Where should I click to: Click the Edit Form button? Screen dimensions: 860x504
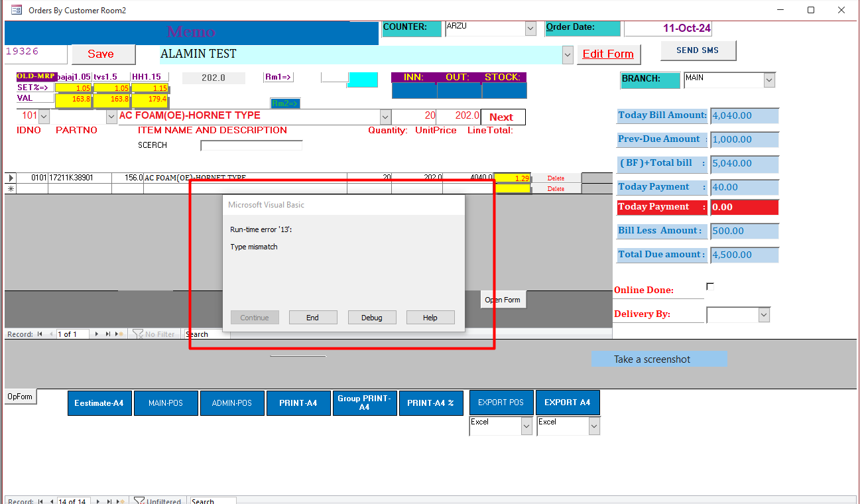tap(608, 54)
